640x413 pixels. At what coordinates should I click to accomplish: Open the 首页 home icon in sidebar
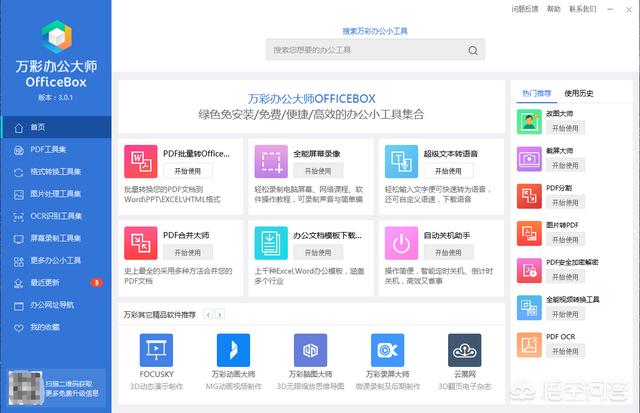pos(18,128)
